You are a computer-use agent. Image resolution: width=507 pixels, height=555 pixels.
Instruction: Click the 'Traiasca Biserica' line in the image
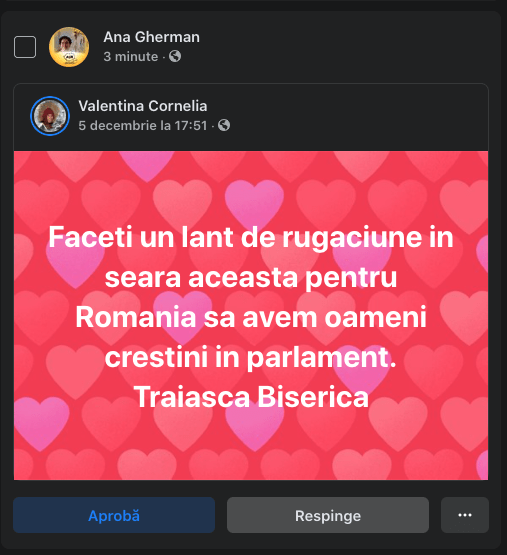251,397
